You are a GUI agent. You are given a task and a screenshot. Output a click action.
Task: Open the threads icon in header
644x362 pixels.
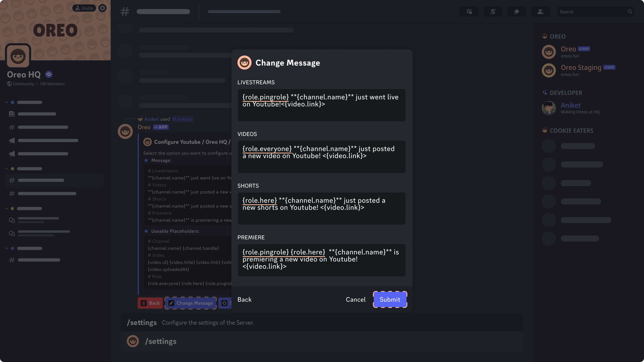click(x=469, y=11)
